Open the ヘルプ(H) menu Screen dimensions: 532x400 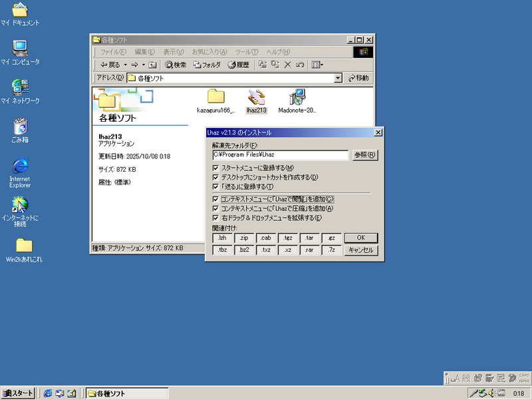tap(278, 52)
